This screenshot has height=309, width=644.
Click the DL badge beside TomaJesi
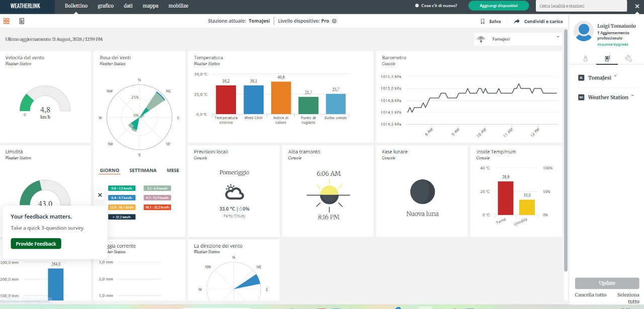coord(581,78)
